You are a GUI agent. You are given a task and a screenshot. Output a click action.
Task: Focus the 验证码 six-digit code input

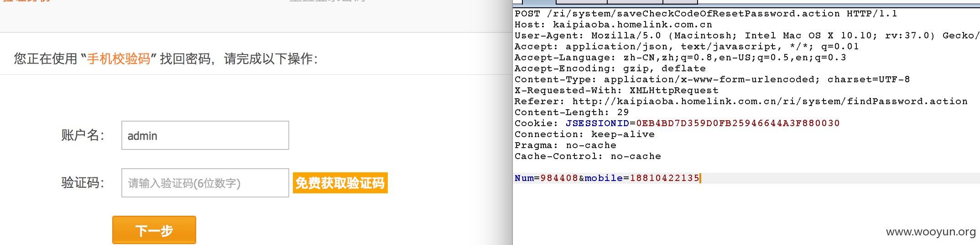(205, 183)
